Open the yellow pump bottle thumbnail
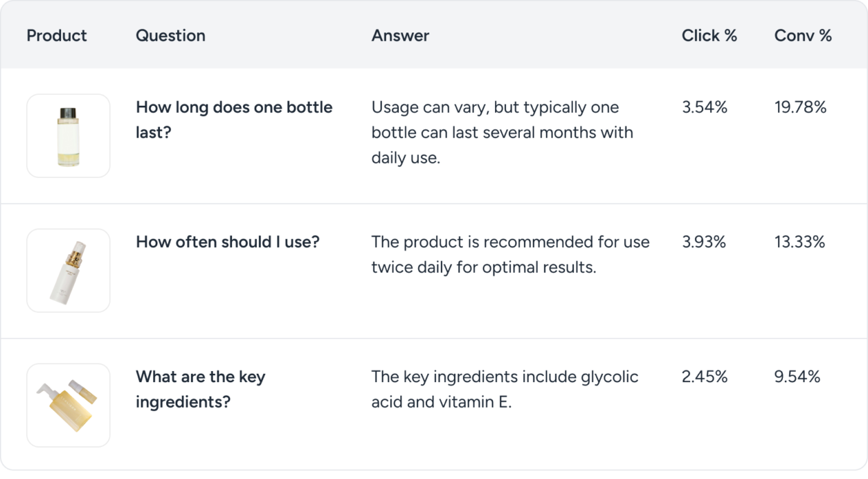 [69, 405]
